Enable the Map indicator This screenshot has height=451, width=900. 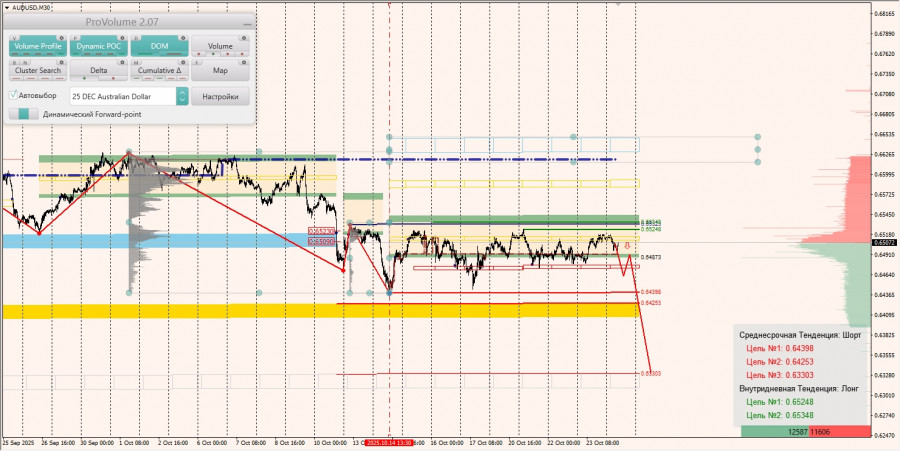point(220,70)
